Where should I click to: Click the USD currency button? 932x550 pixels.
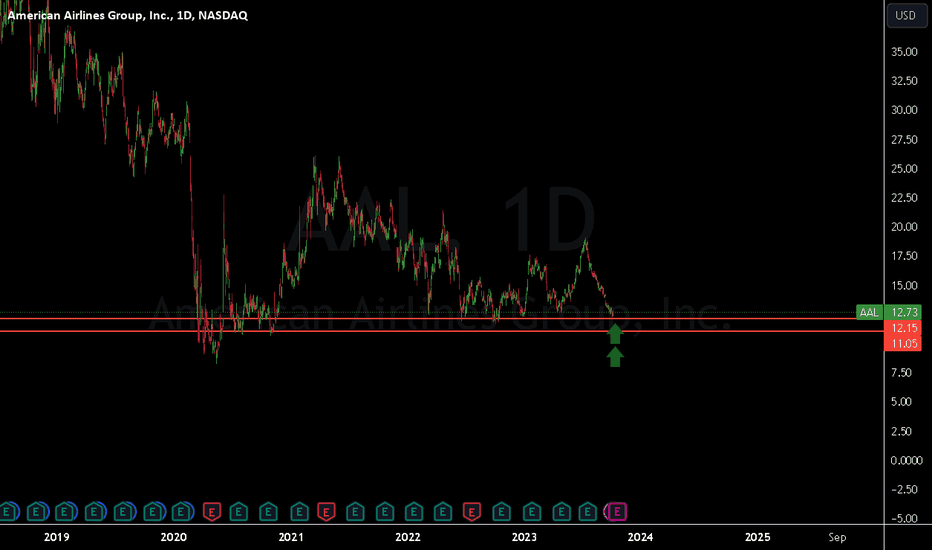(906, 15)
